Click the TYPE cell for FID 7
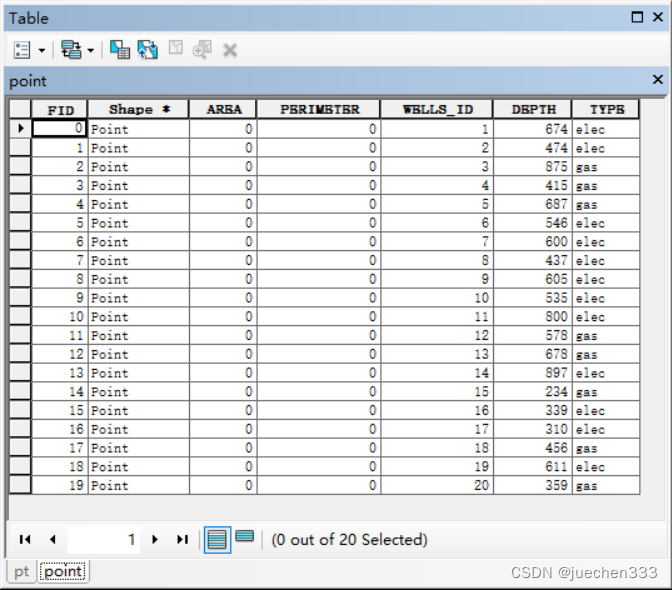This screenshot has height=590, width=672. pyautogui.click(x=606, y=261)
